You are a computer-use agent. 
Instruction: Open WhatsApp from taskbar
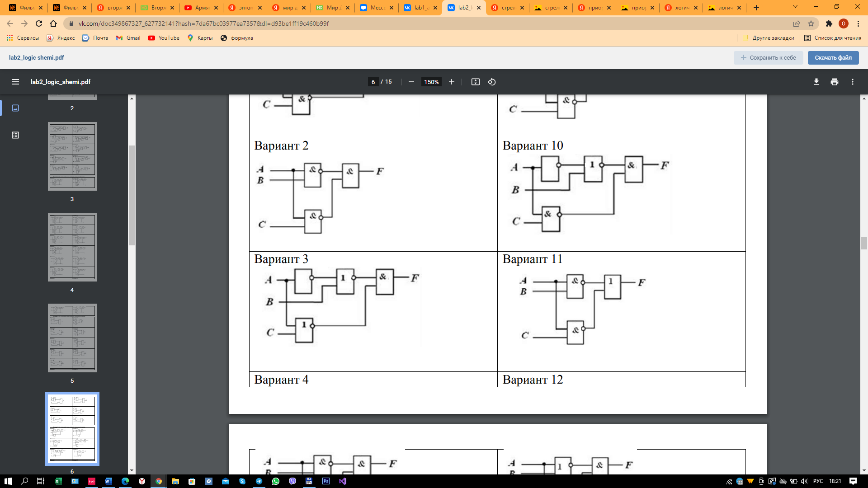(x=276, y=481)
